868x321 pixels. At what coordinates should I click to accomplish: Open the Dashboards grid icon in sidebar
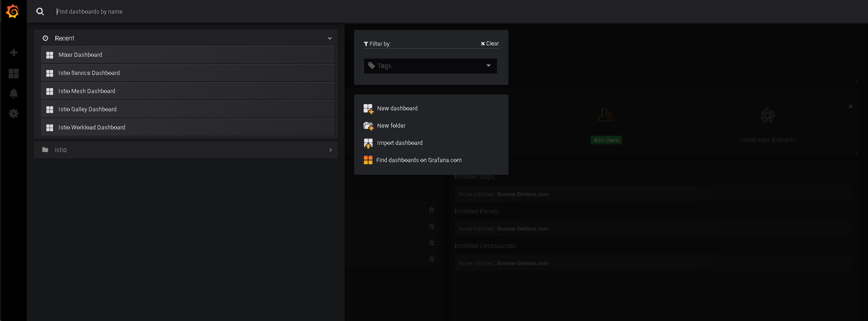[x=14, y=74]
